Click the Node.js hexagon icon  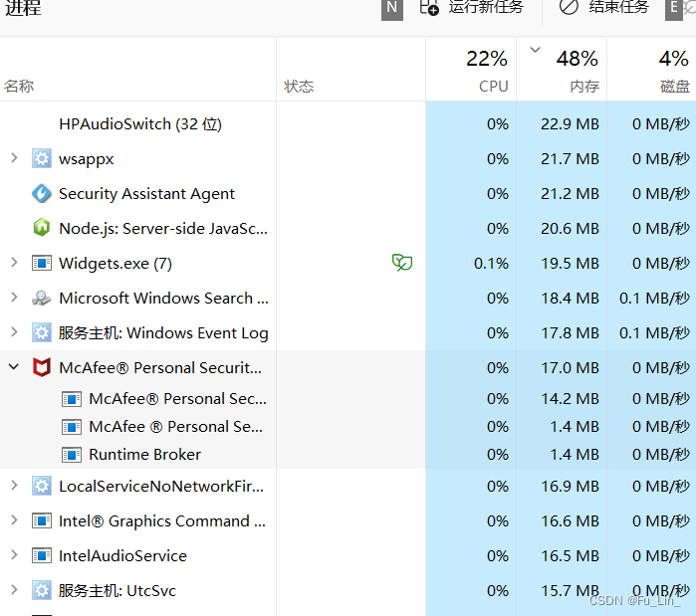tap(42, 229)
